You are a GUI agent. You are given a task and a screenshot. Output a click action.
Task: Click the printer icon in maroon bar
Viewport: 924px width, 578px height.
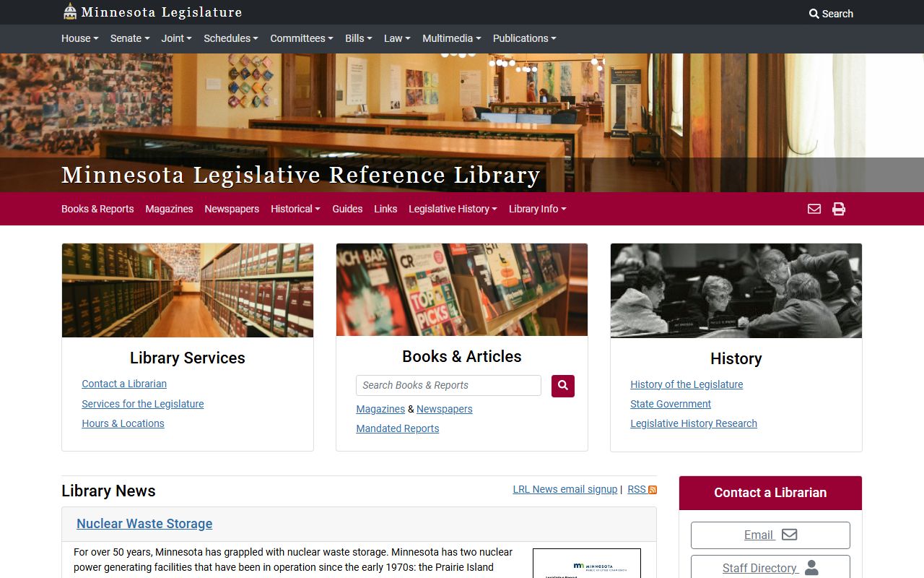click(x=839, y=209)
